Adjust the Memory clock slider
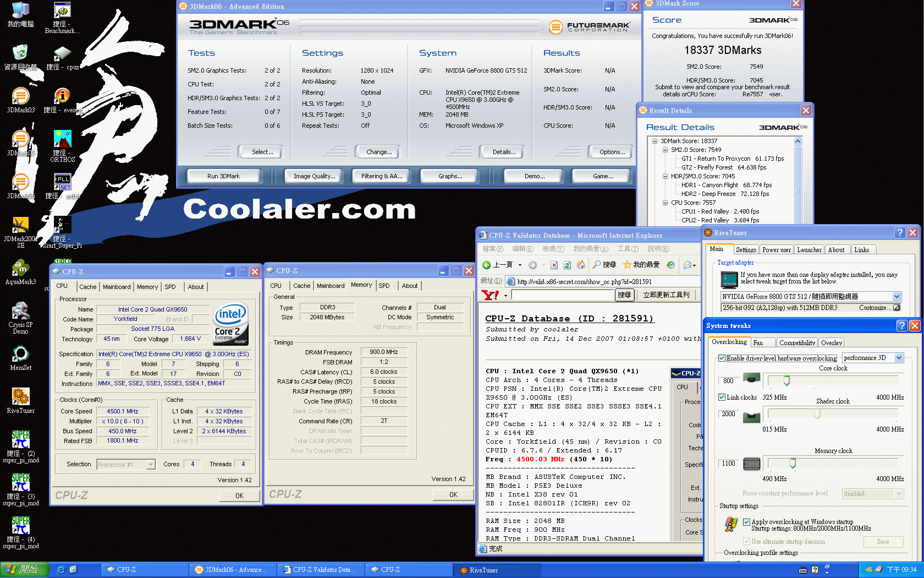924x578 pixels. [x=793, y=463]
